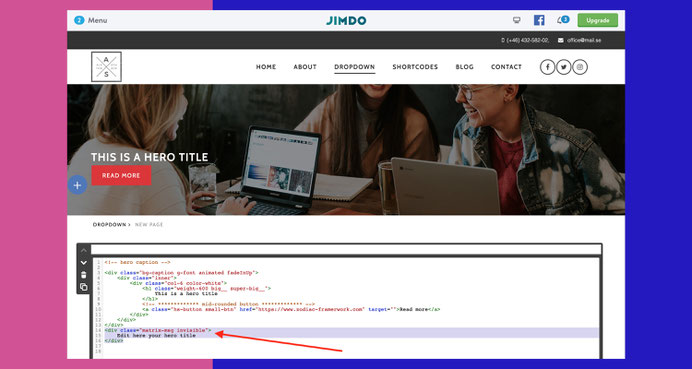The height and width of the screenshot is (369, 692).
Task: Open the round Twitter social icon
Action: tap(564, 67)
